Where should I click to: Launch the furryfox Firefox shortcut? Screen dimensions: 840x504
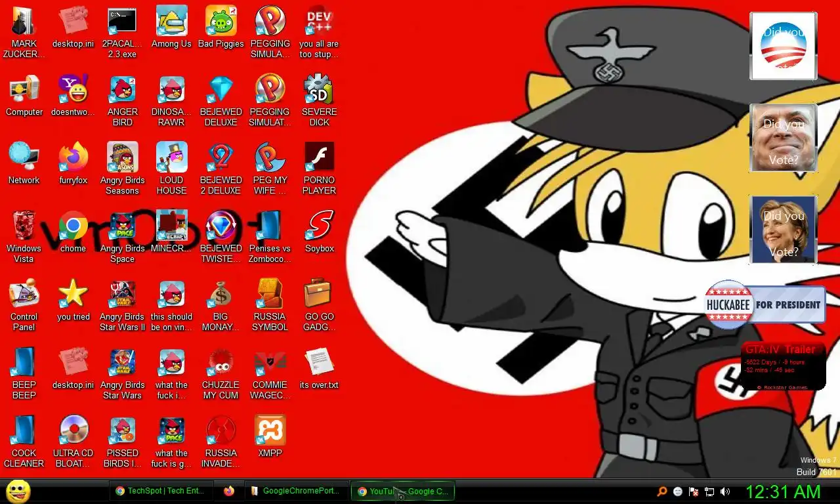point(73,164)
